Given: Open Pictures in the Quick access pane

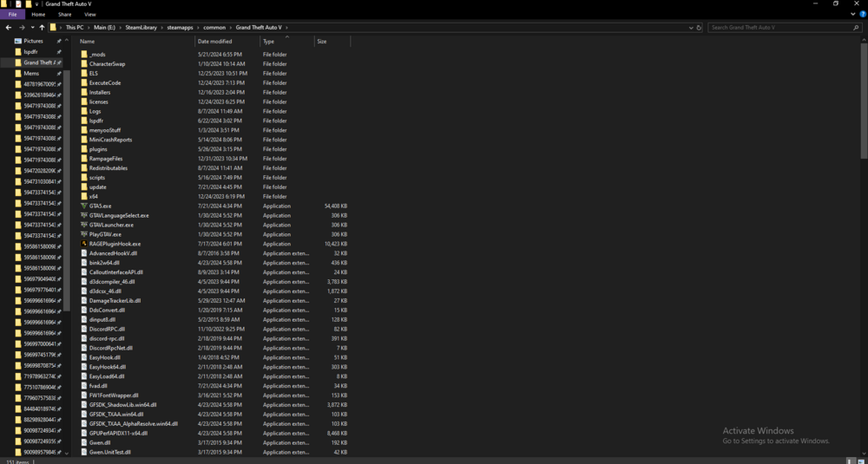Looking at the screenshot, I should [33, 41].
